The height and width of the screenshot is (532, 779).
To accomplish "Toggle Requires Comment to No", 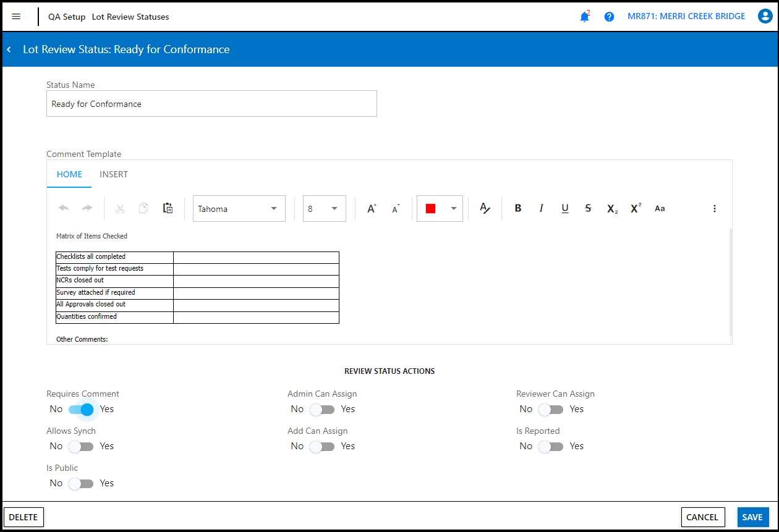I will tap(80, 409).
